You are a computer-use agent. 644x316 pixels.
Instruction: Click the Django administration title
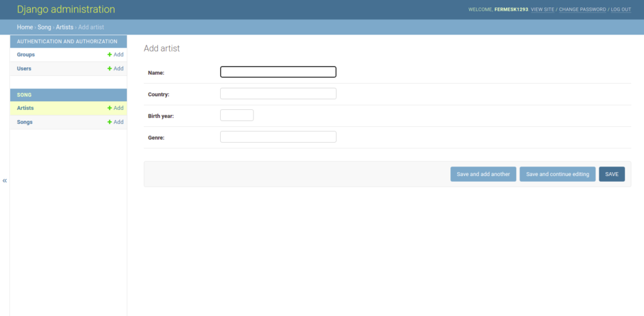66,9
